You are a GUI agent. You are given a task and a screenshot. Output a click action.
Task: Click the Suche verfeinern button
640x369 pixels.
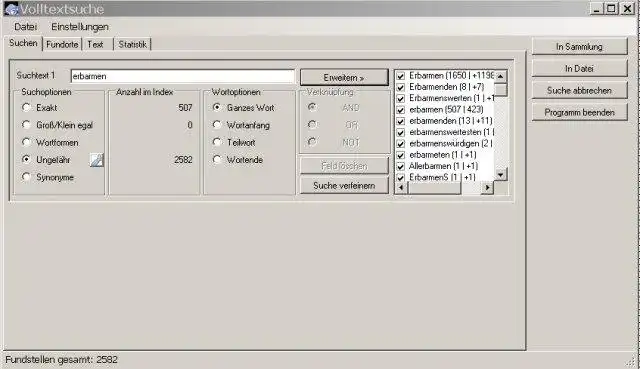point(344,186)
